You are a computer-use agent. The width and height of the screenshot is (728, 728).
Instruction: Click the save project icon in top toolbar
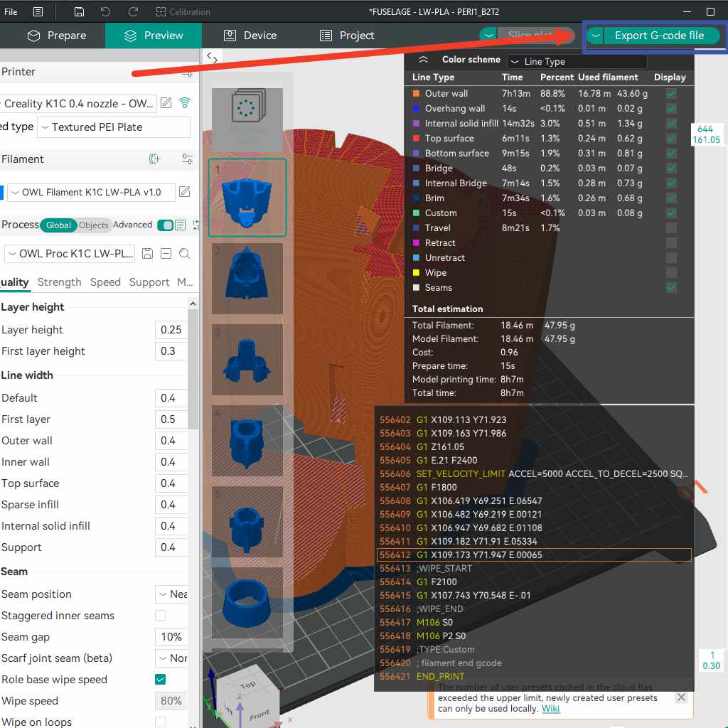click(79, 12)
